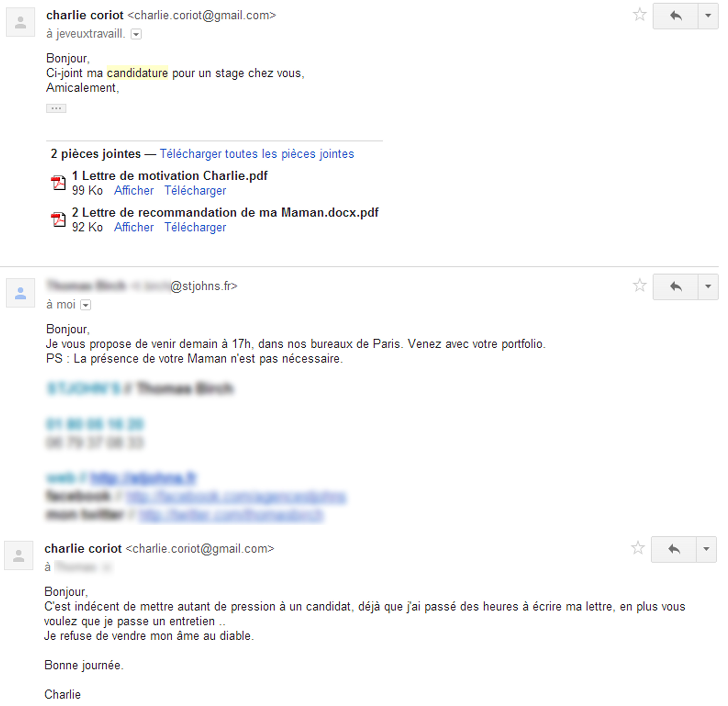Open more options for the last email
The width and height of the screenshot is (728, 706).
tap(706, 549)
